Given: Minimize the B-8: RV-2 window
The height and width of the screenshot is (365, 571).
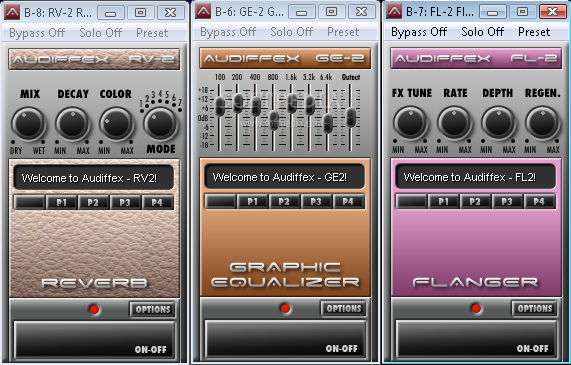Looking at the screenshot, I should (x=111, y=13).
